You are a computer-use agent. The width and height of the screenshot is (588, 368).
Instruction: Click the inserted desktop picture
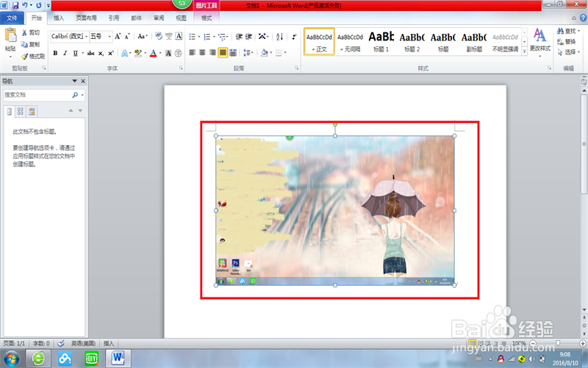(x=335, y=210)
